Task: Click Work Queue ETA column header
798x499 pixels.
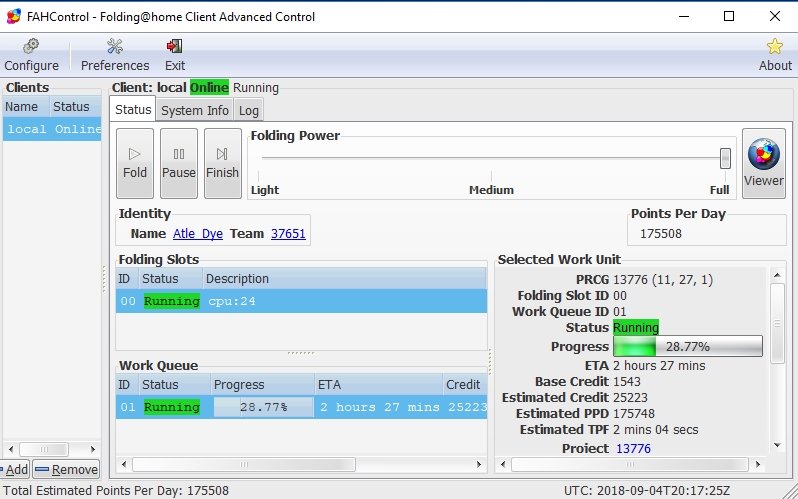Action: [379, 385]
